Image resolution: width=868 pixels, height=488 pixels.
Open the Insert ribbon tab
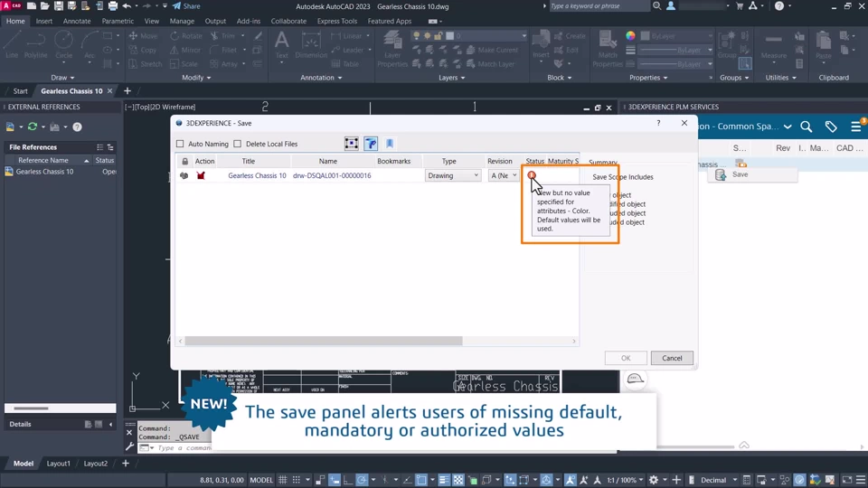[44, 21]
